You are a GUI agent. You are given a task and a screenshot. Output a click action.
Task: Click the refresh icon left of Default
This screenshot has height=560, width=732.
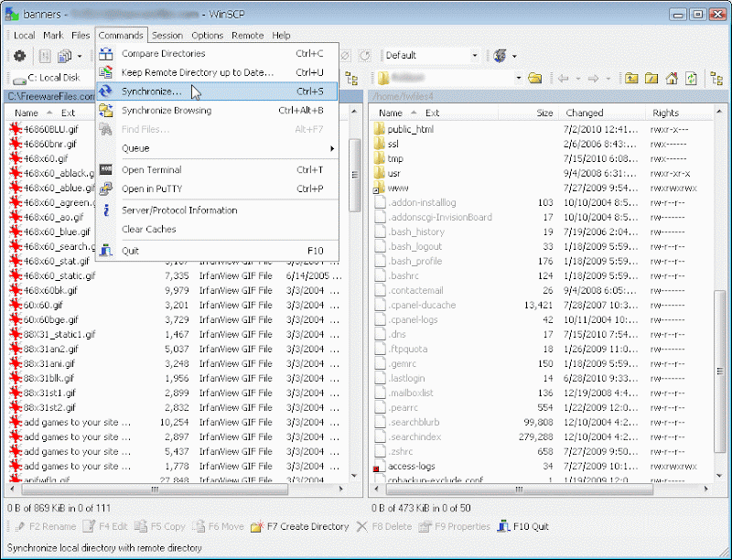tap(364, 56)
